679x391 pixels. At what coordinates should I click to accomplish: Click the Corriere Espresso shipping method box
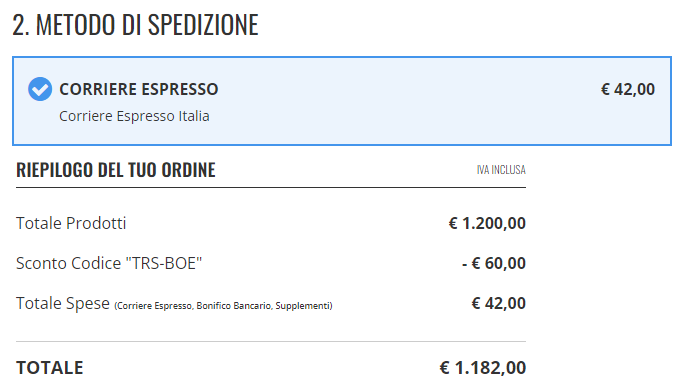click(x=342, y=101)
